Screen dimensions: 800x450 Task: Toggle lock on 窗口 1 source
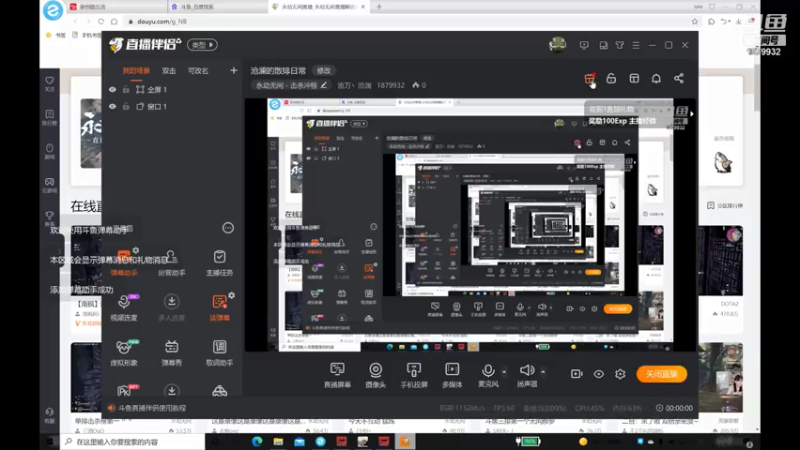tap(126, 107)
